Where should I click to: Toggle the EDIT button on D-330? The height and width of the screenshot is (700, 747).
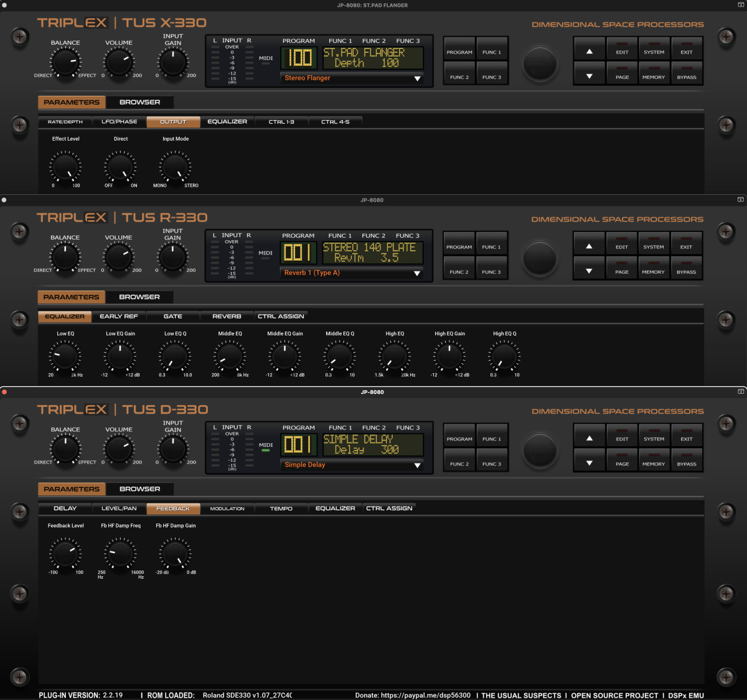click(622, 436)
